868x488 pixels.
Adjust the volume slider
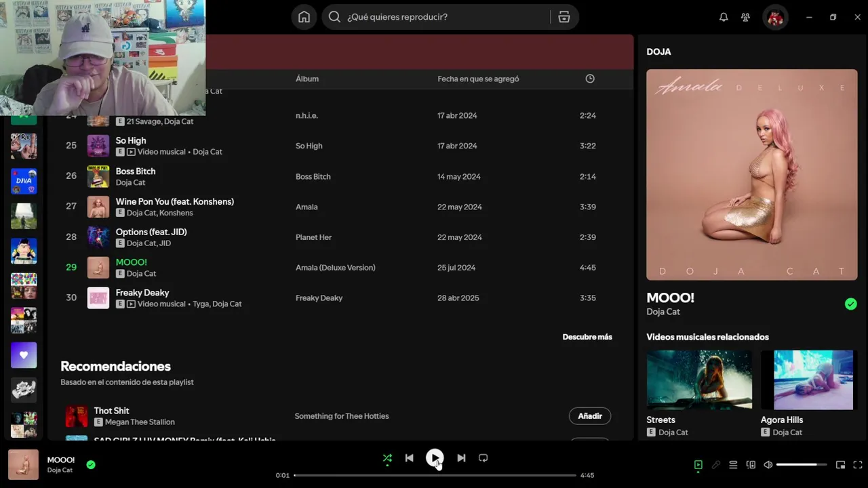pyautogui.click(x=802, y=465)
